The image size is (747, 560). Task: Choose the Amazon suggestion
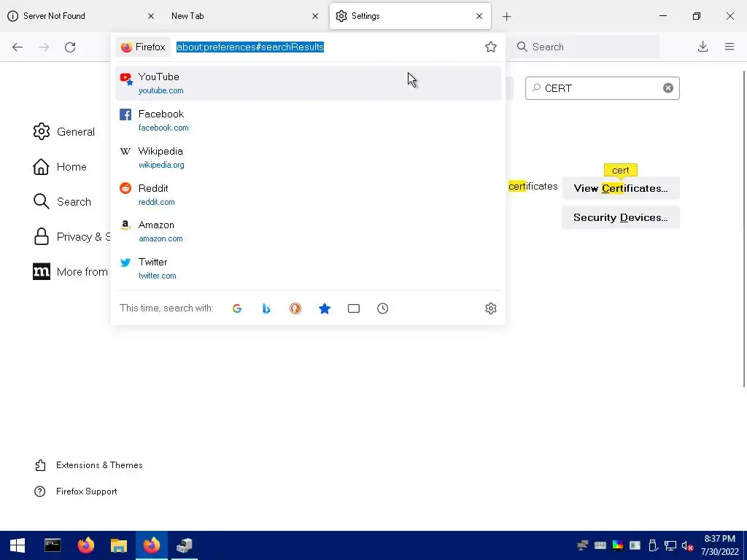309,231
